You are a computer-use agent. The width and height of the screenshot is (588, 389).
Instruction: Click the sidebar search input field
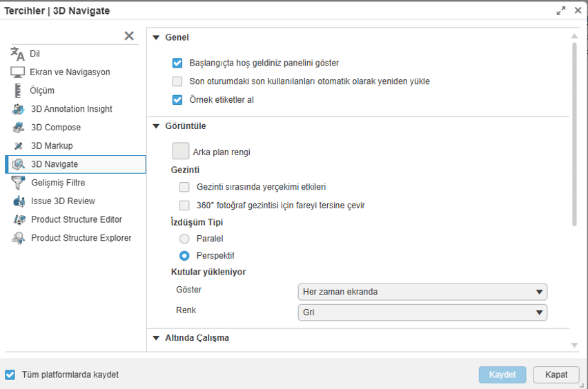(x=67, y=37)
